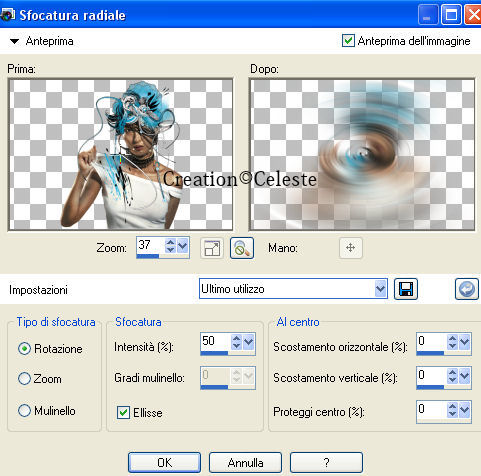This screenshot has height=476, width=481.
Task: Collapse the Anteprima preview section
Action: (14, 41)
